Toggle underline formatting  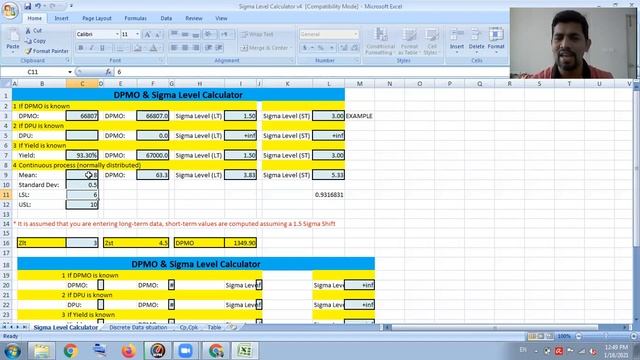[x=102, y=48]
